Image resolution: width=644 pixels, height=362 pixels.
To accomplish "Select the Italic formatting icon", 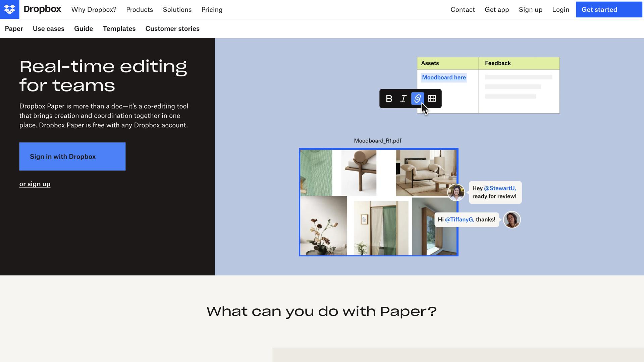I will [403, 99].
